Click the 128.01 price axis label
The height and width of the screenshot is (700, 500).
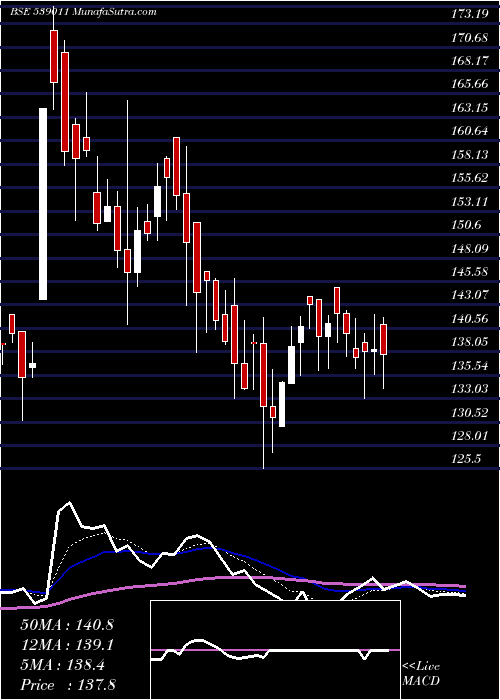pyautogui.click(x=470, y=436)
